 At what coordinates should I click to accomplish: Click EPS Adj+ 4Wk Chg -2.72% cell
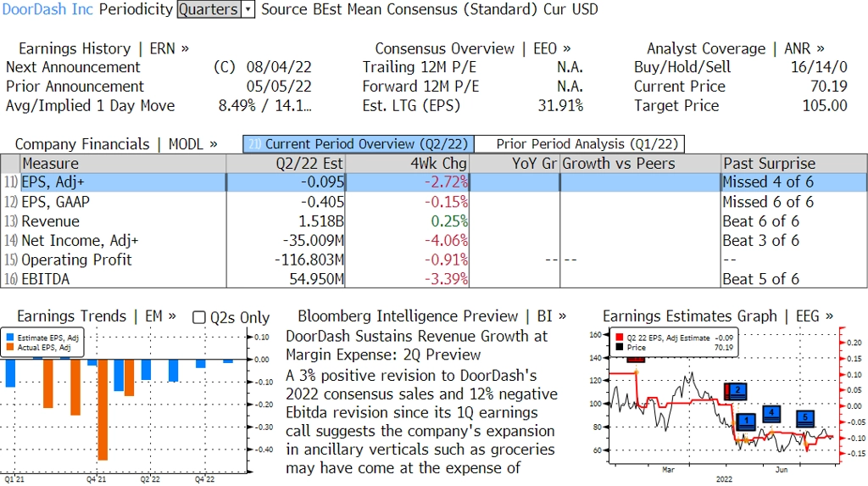(x=446, y=182)
